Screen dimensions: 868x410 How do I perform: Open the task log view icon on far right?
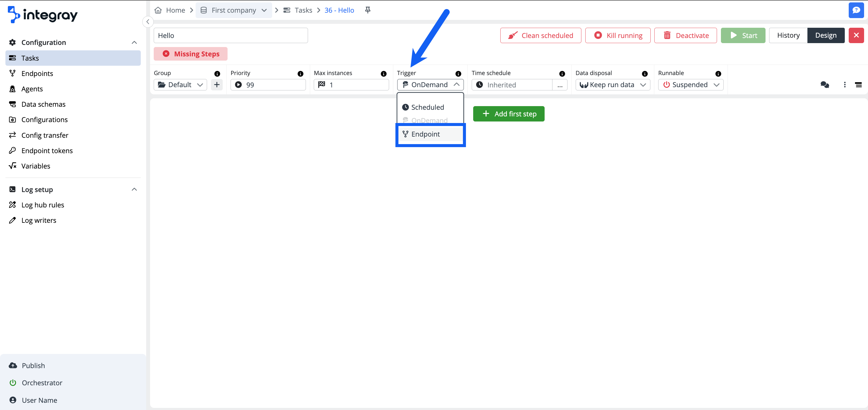pos(859,85)
